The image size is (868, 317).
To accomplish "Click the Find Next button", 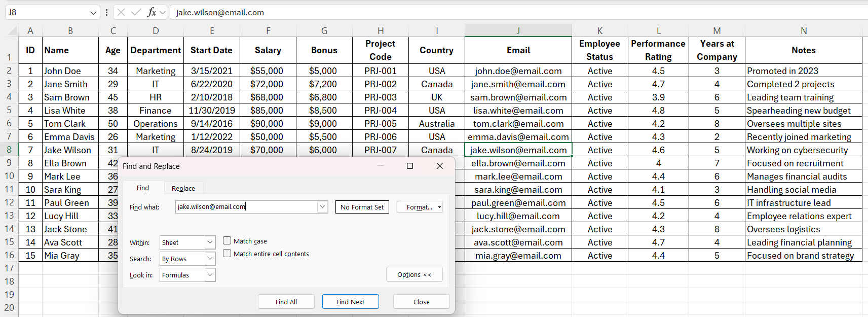I will [x=351, y=302].
